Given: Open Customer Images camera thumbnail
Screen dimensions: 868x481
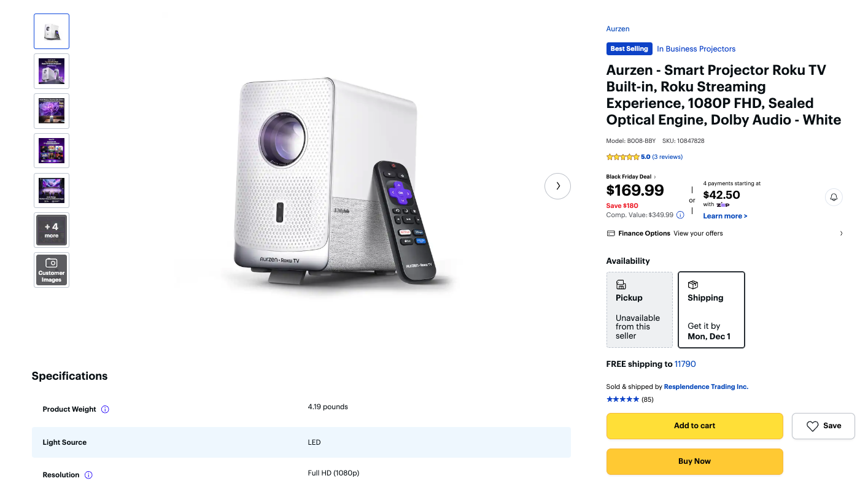Looking at the screenshot, I should tap(52, 270).
